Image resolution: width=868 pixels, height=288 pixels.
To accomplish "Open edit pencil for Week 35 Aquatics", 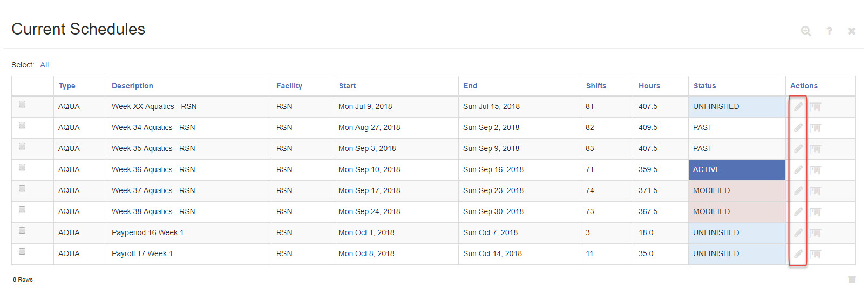I will [x=798, y=149].
